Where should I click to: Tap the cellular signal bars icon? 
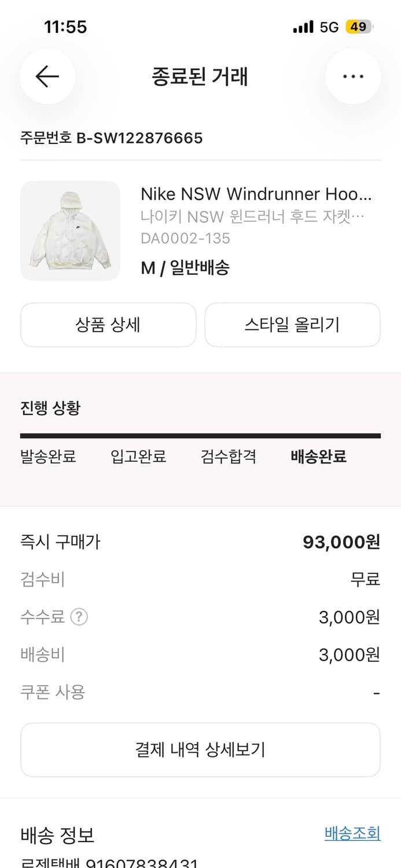click(x=303, y=27)
